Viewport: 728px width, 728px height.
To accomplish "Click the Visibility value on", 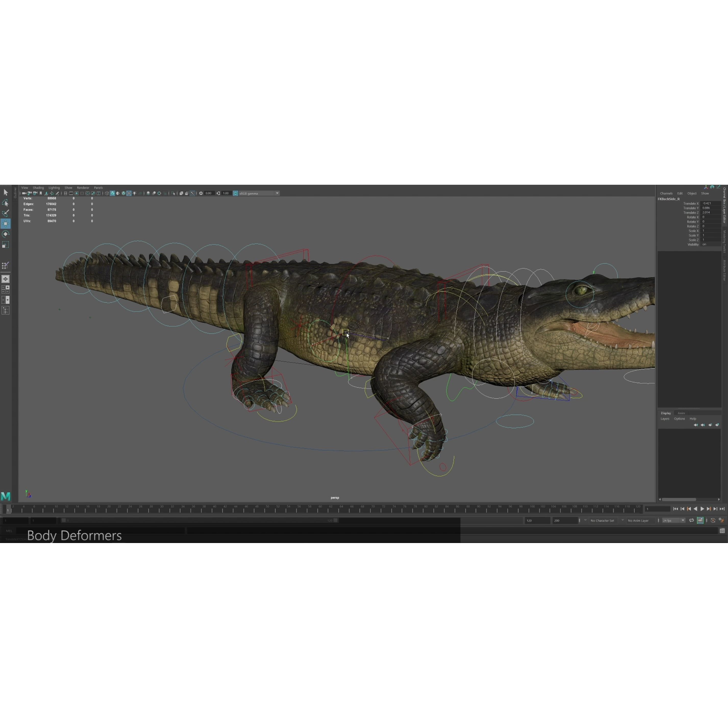I will tap(711, 244).
